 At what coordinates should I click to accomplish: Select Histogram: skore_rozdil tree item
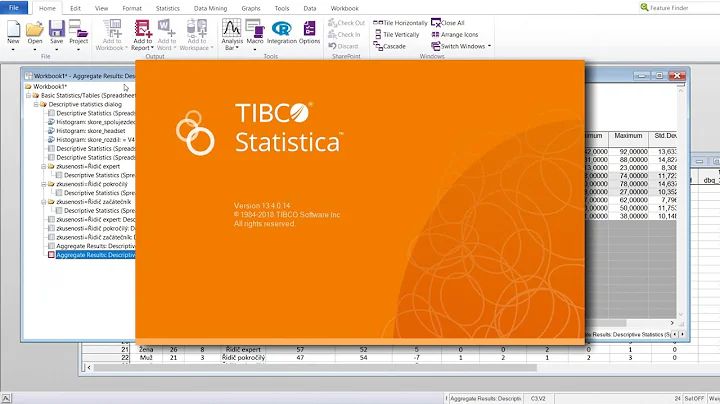click(x=96, y=140)
